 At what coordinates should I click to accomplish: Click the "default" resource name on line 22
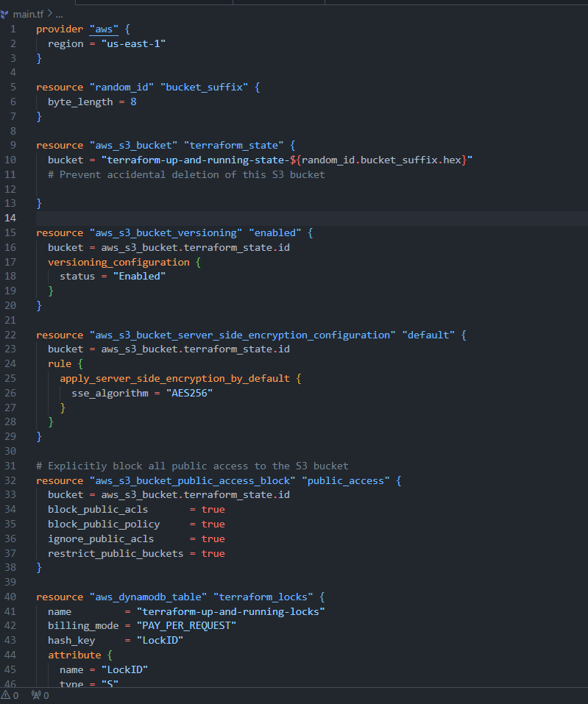[428, 335]
